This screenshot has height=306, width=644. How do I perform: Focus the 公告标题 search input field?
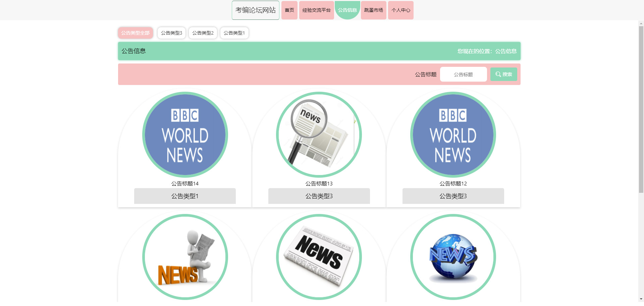(x=463, y=74)
